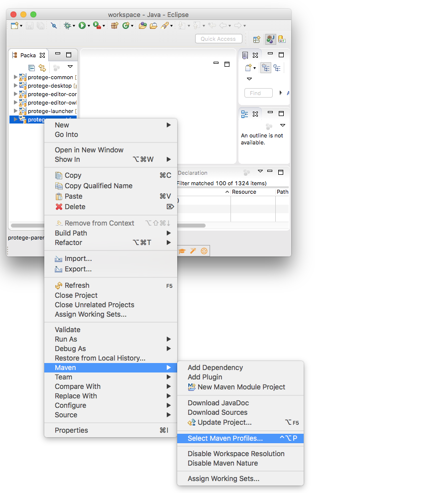Choose Disable Workspace Resolution

[240, 454]
